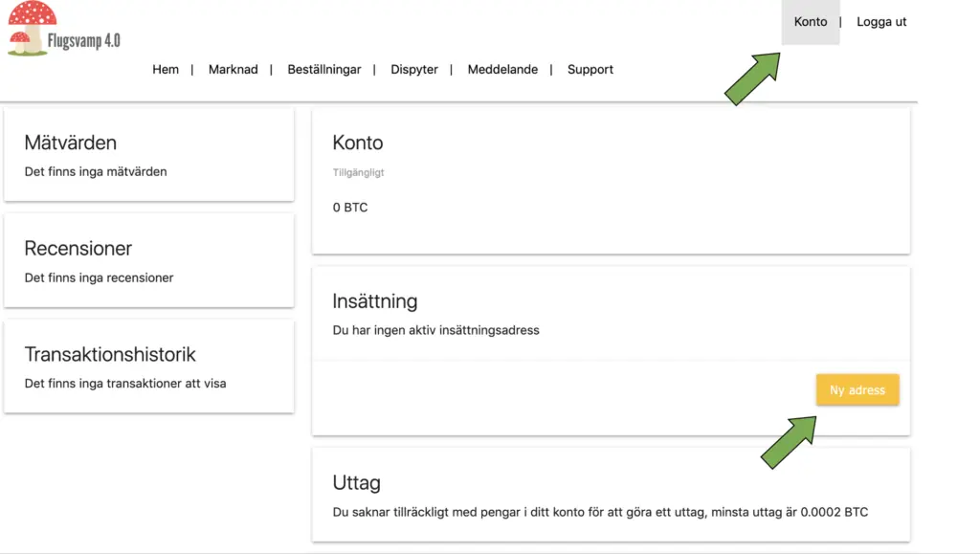This screenshot has height=554, width=980.
Task: Click the Uttag heading
Action: (356, 483)
